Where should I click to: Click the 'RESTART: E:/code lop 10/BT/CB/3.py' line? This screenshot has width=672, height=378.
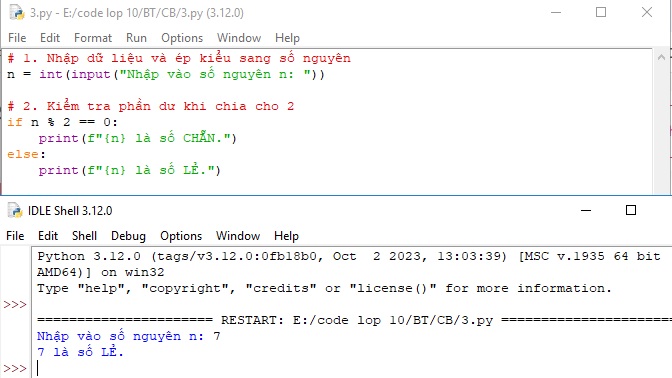coord(354,320)
